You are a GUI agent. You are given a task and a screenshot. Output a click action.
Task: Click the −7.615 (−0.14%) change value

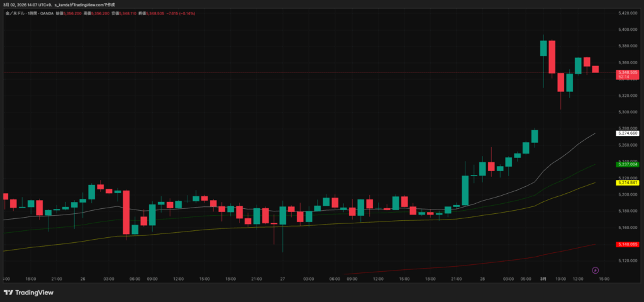coord(182,12)
